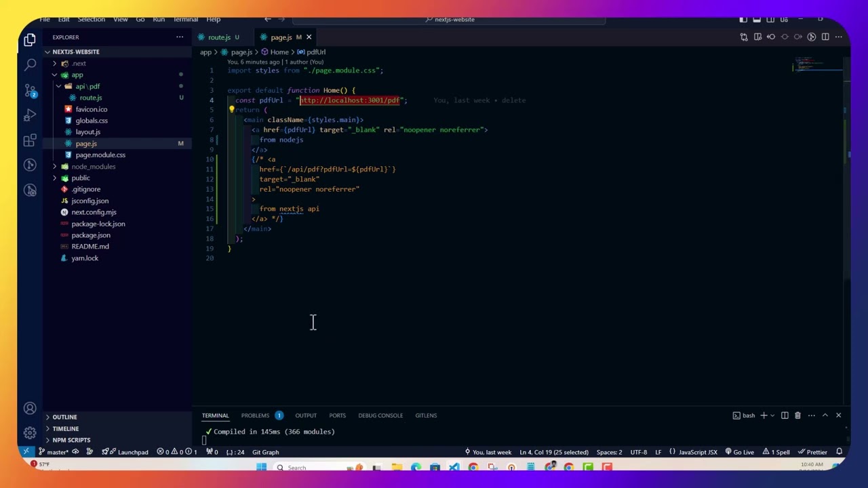Viewport: 868px width, 488px height.
Task: Click the nextjs-website command center search
Action: click(x=449, y=20)
